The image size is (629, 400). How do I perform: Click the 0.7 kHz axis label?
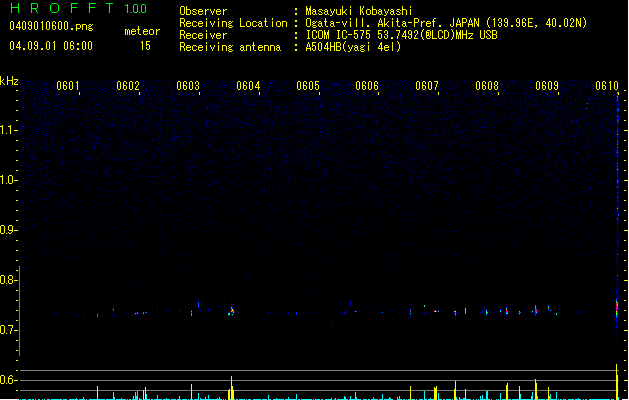(x=8, y=330)
